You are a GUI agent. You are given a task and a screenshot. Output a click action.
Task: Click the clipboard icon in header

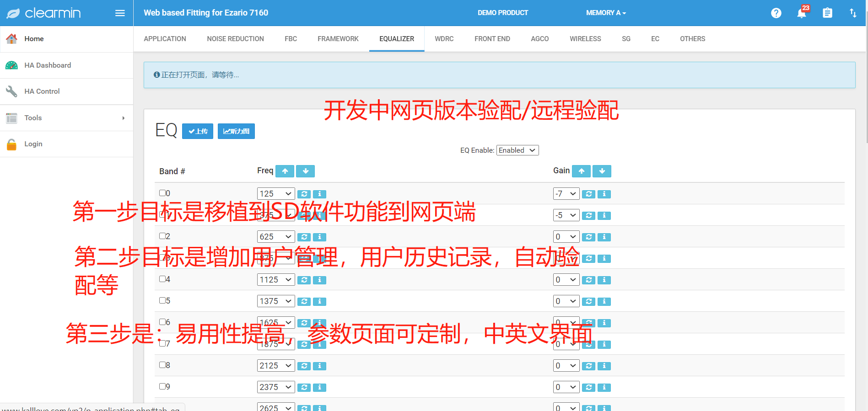tap(827, 13)
